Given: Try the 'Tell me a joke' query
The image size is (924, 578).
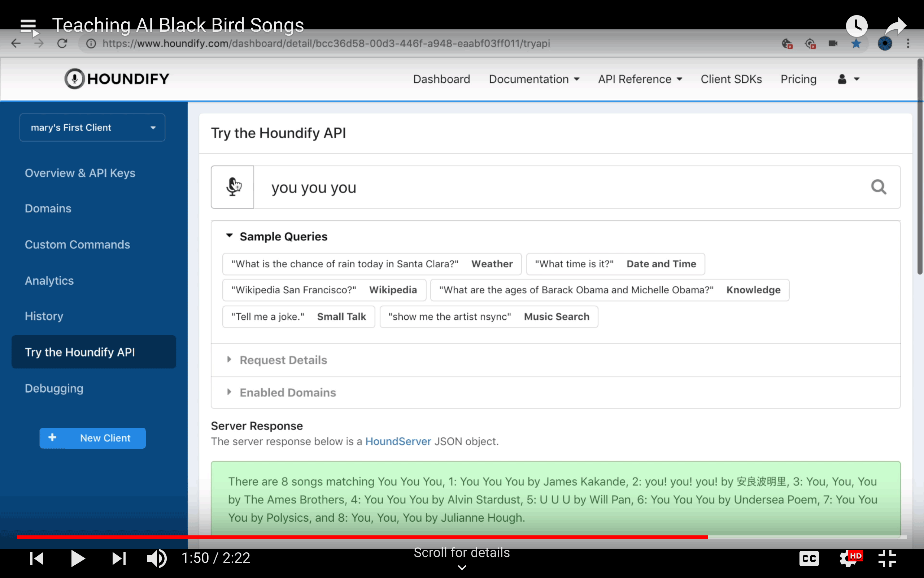Looking at the screenshot, I should [x=298, y=316].
